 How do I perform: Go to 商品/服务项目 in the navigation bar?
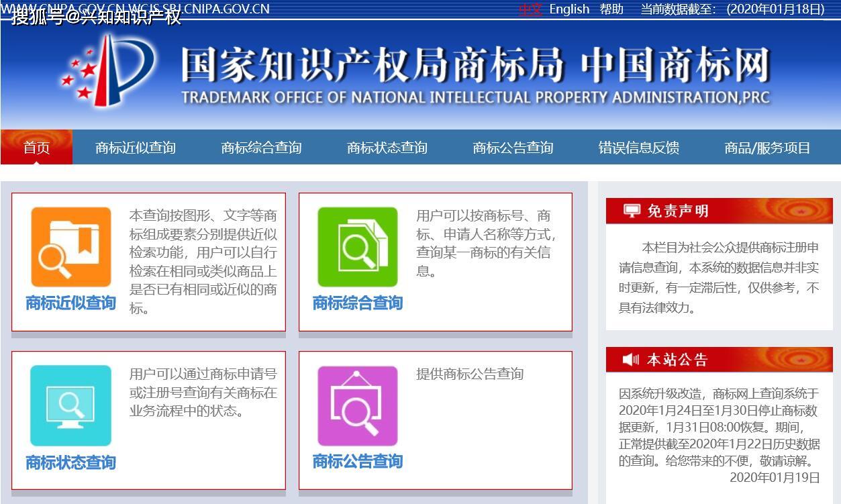(767, 148)
